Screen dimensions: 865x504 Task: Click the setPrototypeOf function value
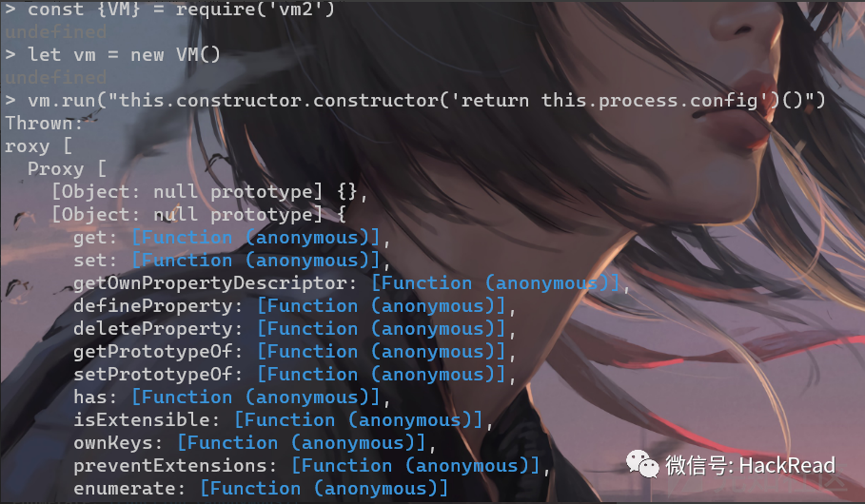[382, 375]
